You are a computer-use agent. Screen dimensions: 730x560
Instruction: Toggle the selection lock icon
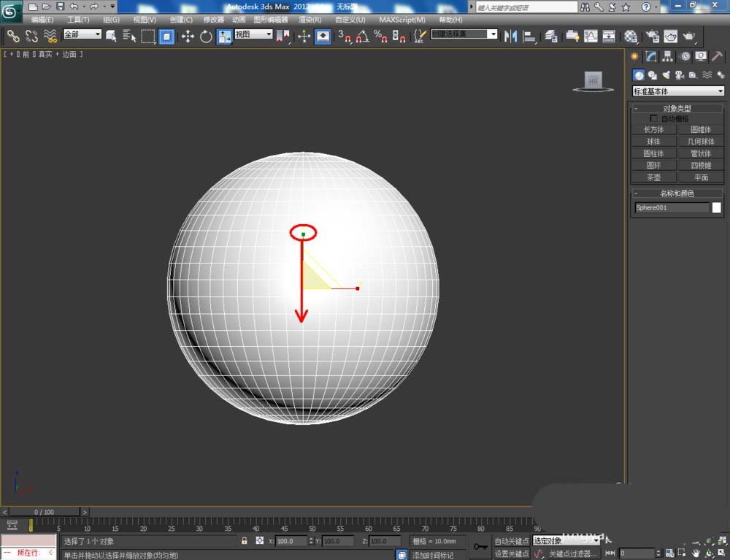click(245, 541)
